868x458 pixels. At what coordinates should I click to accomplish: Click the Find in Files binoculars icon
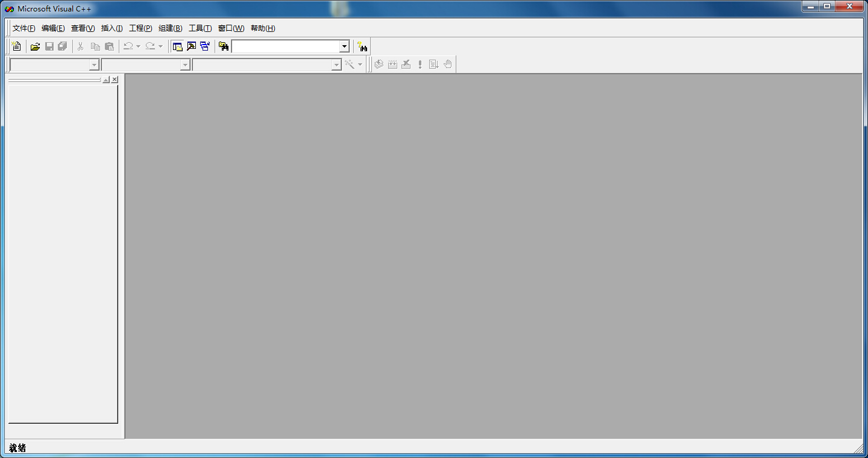[x=224, y=46]
